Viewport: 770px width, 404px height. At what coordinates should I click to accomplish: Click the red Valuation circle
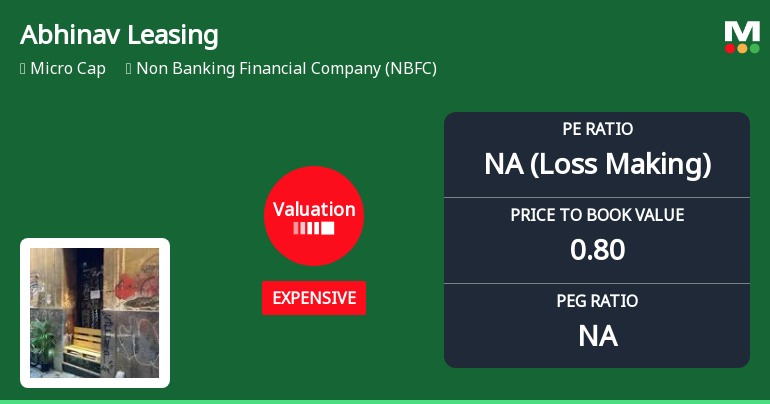314,215
